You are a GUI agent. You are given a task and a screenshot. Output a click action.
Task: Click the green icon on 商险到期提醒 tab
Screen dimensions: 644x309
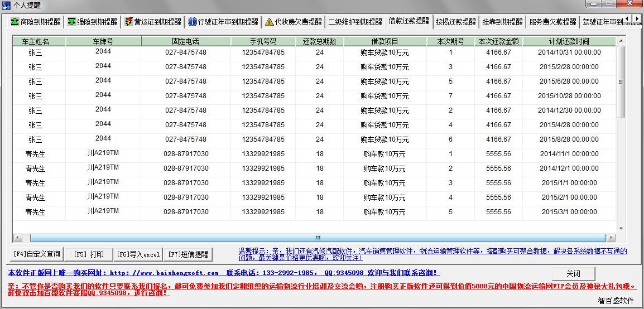click(x=15, y=22)
